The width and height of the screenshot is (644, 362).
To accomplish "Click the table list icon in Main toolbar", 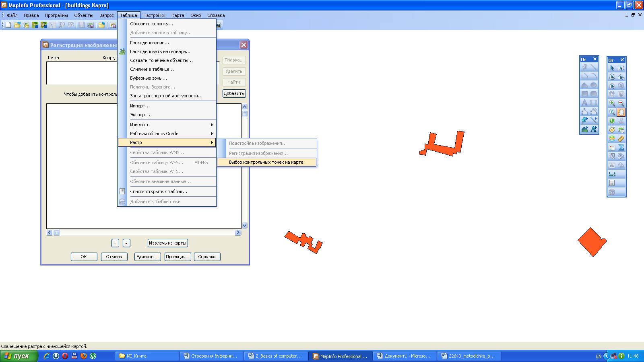I will coord(612,183).
